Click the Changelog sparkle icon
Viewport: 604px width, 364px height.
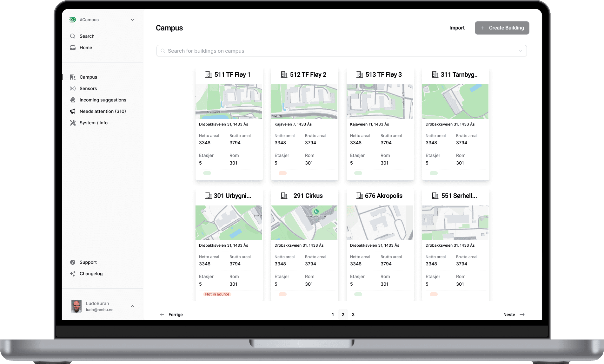(73, 274)
